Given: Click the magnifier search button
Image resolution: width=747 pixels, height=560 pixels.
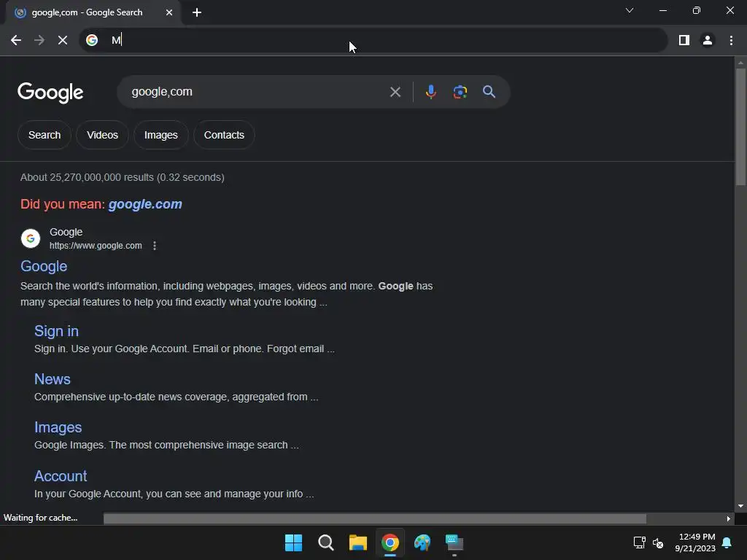Looking at the screenshot, I should click(489, 92).
